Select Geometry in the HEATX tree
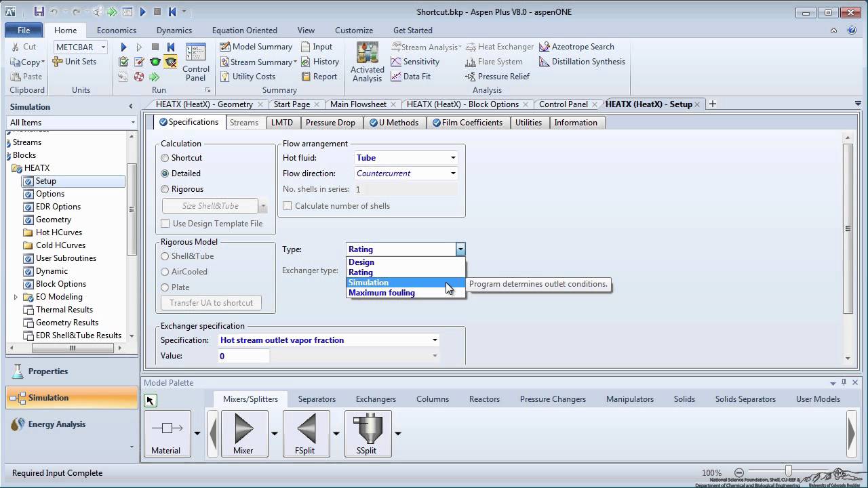This screenshot has width=868, height=488. click(x=54, y=220)
